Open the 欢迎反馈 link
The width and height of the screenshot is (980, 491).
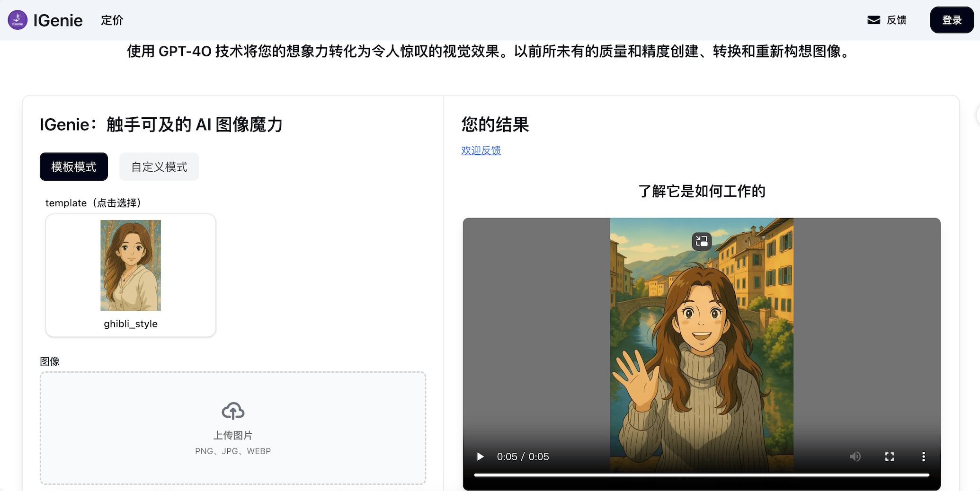481,150
